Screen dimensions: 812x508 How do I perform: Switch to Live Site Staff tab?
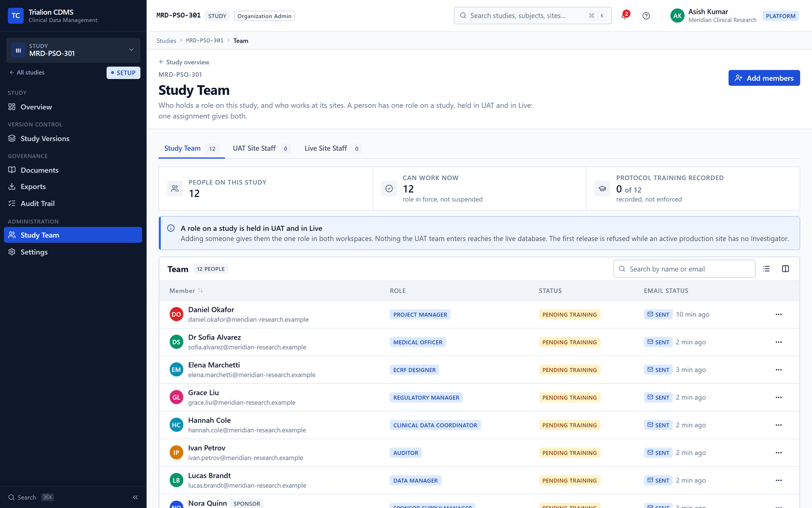coord(332,148)
